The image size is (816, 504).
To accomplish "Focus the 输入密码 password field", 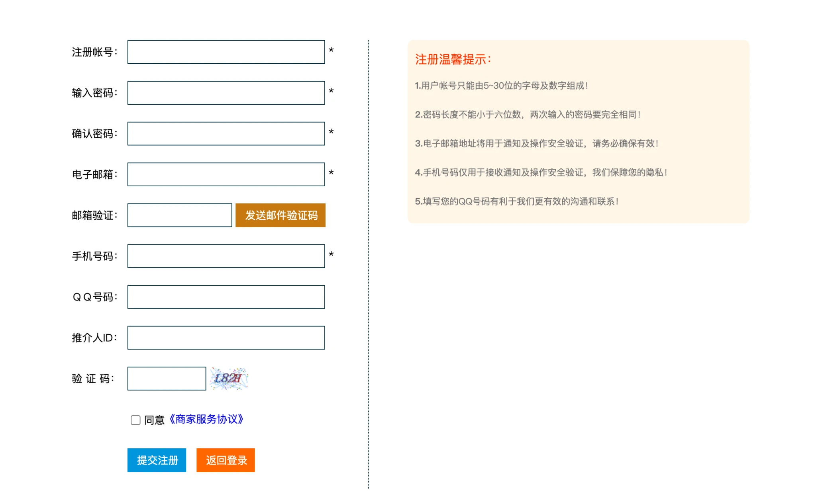I will click(x=226, y=93).
